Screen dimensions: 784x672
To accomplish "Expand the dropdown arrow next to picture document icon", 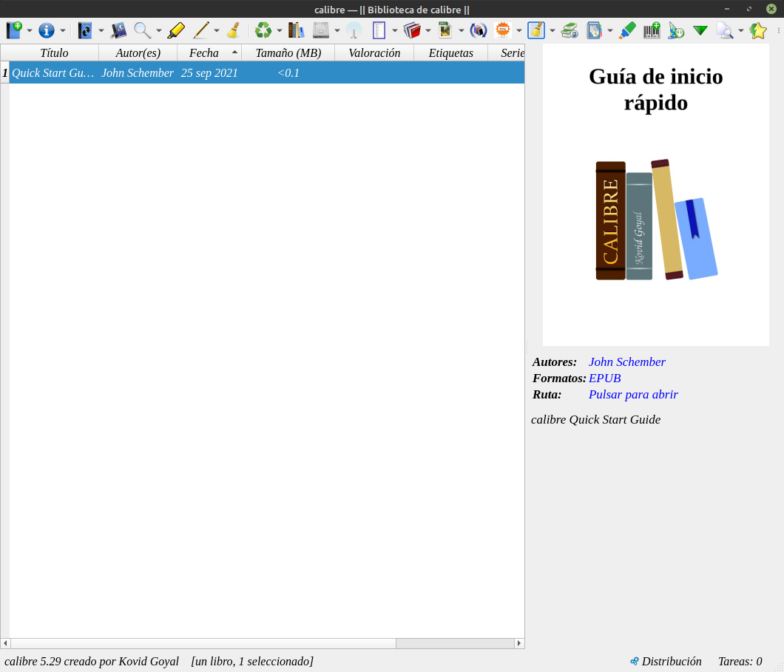I will pos(461,31).
